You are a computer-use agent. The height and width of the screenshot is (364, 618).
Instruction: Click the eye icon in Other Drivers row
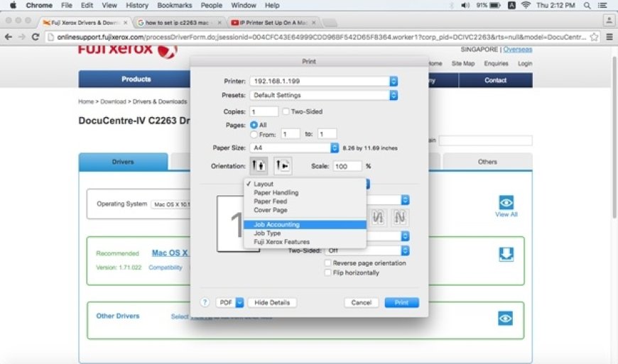[x=505, y=318]
